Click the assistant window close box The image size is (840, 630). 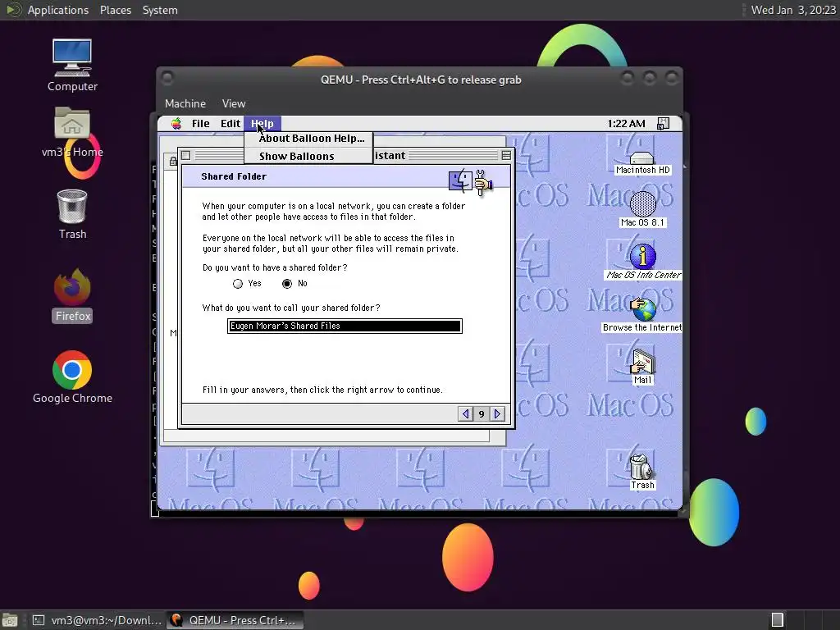(186, 155)
